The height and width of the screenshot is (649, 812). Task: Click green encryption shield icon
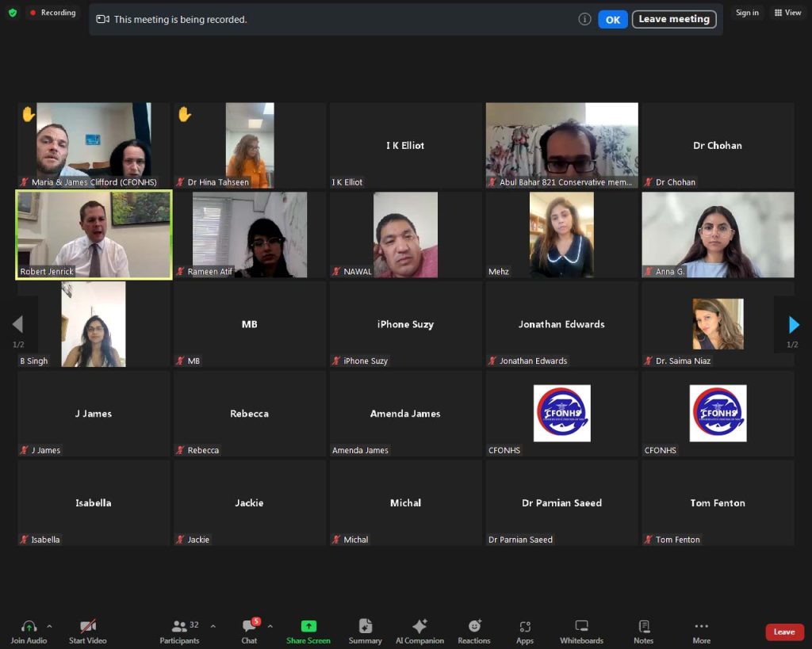(13, 13)
